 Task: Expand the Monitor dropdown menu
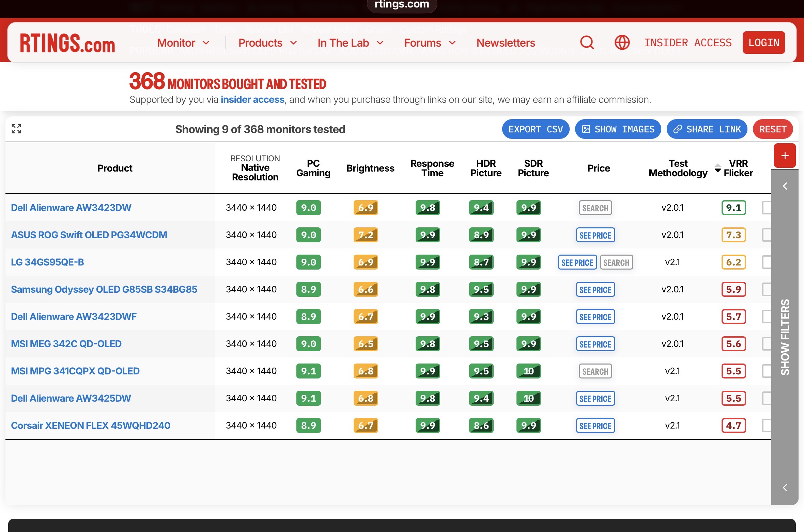click(x=183, y=43)
